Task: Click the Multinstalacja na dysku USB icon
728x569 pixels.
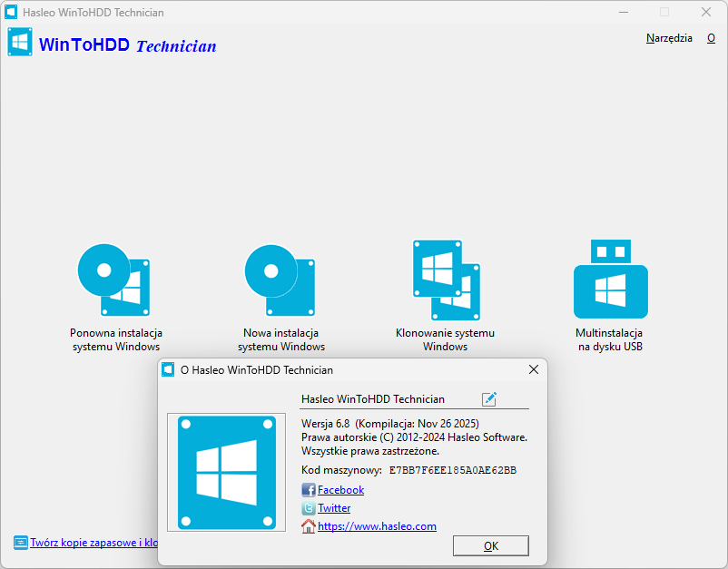Action: coord(611,279)
